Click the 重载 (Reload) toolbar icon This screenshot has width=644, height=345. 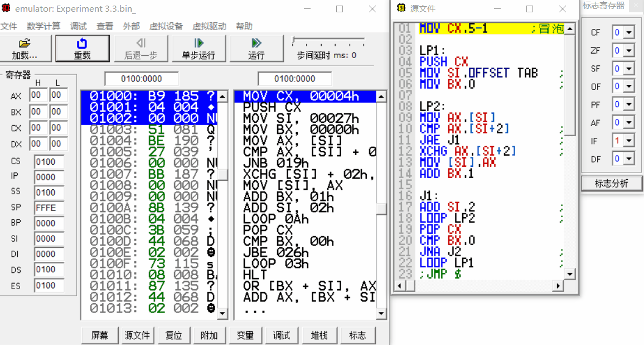pyautogui.click(x=81, y=48)
